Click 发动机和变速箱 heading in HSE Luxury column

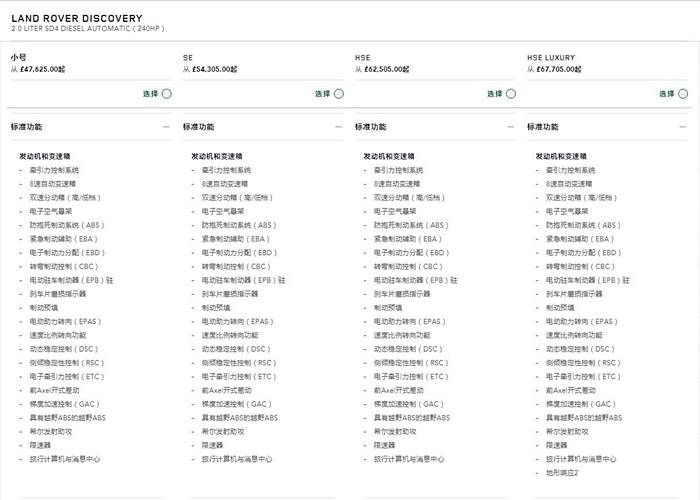point(561,156)
